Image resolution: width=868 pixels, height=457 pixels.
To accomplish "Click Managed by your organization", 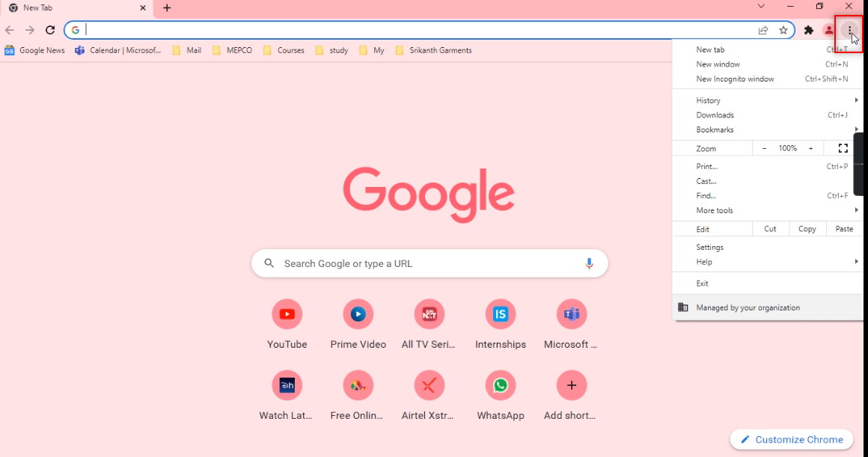I will pyautogui.click(x=768, y=307).
